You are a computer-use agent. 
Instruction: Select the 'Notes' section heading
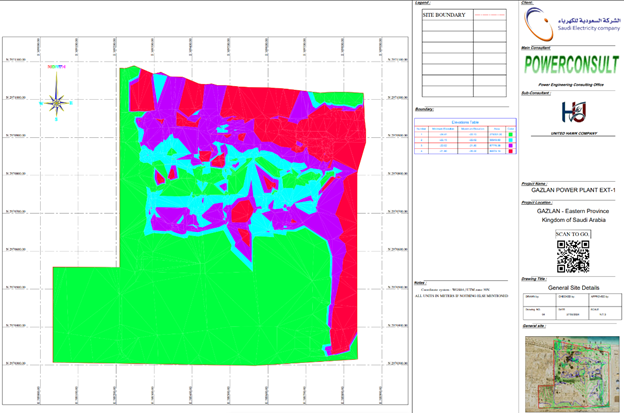[420, 283]
